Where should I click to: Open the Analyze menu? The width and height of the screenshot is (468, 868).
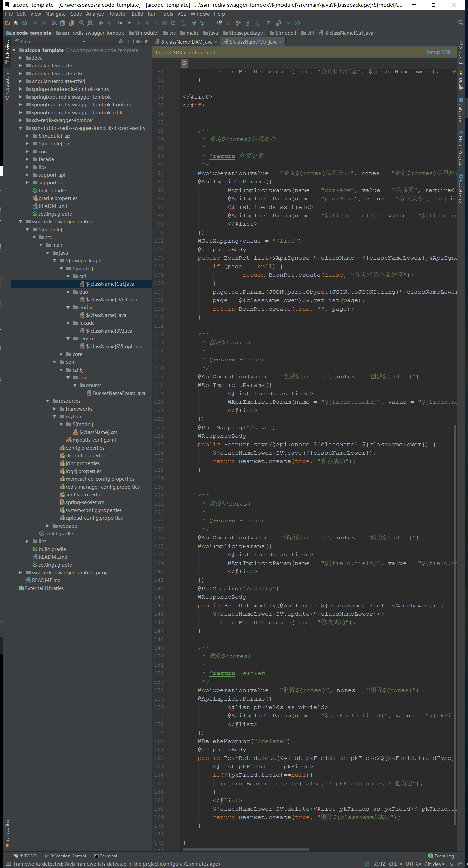[x=95, y=14]
